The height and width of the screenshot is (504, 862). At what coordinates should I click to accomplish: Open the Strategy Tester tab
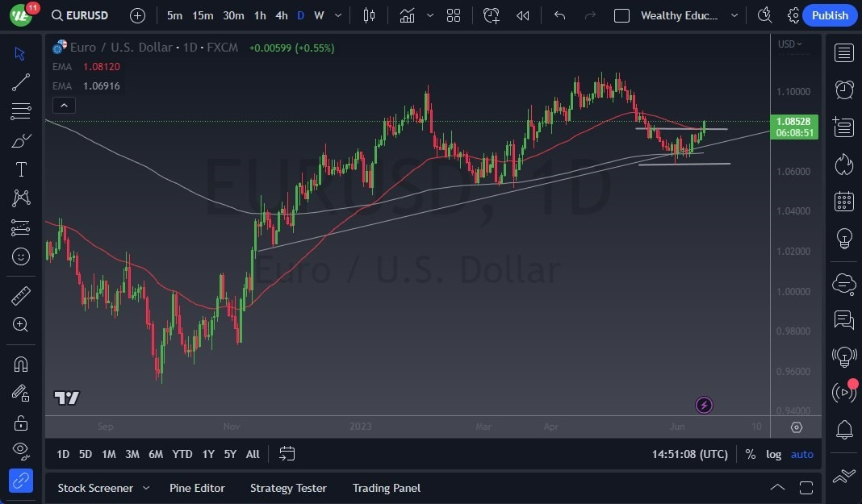(x=288, y=488)
